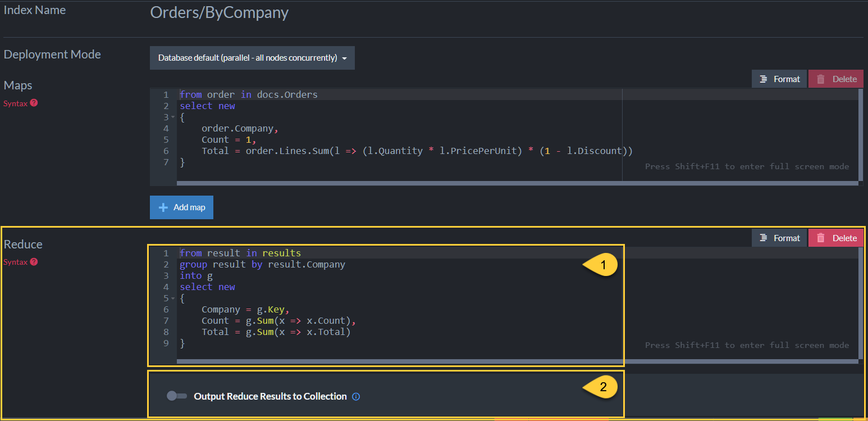Open Syntax help under Reduce
This screenshot has width=868, height=421.
[x=21, y=262]
